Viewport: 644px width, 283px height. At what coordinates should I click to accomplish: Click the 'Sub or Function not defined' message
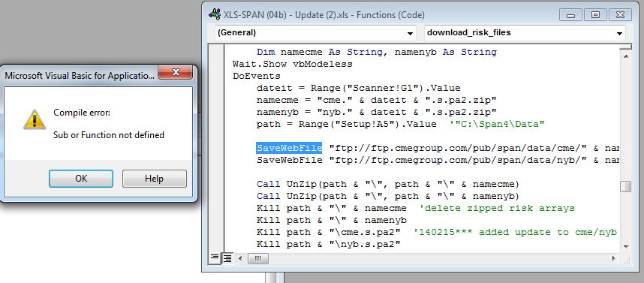pyautogui.click(x=109, y=135)
